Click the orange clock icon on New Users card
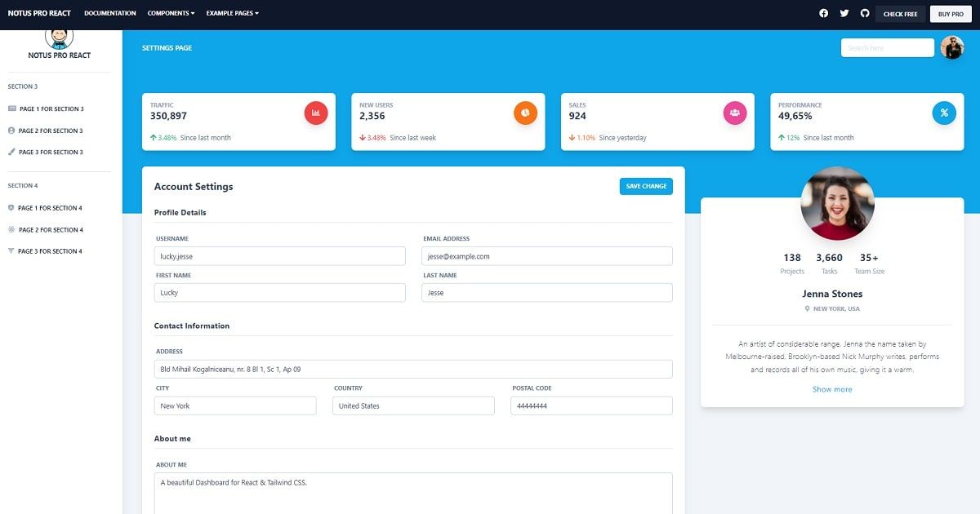980x514 pixels. point(526,113)
